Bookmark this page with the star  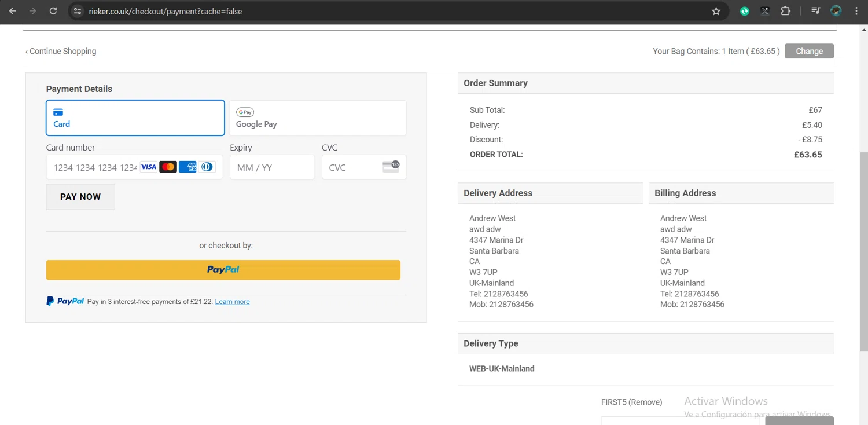tap(716, 11)
